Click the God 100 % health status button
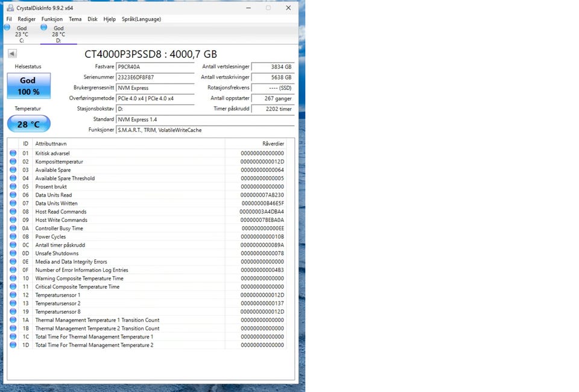 pyautogui.click(x=29, y=86)
